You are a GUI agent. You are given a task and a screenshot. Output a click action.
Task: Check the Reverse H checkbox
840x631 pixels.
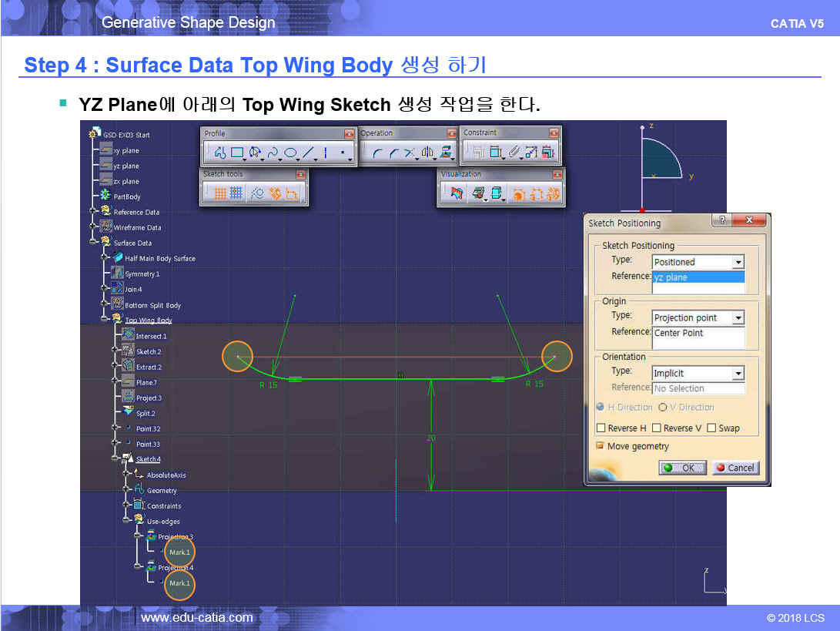click(x=601, y=428)
